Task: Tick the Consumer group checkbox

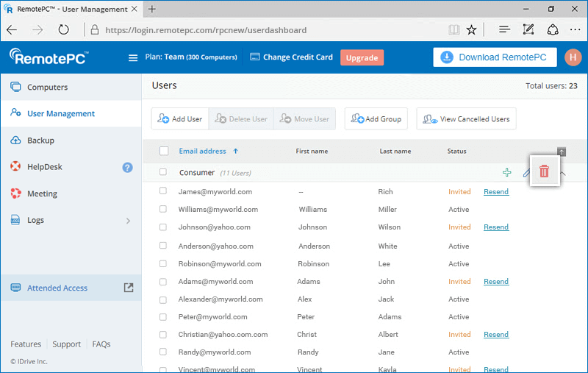Action: [x=162, y=172]
